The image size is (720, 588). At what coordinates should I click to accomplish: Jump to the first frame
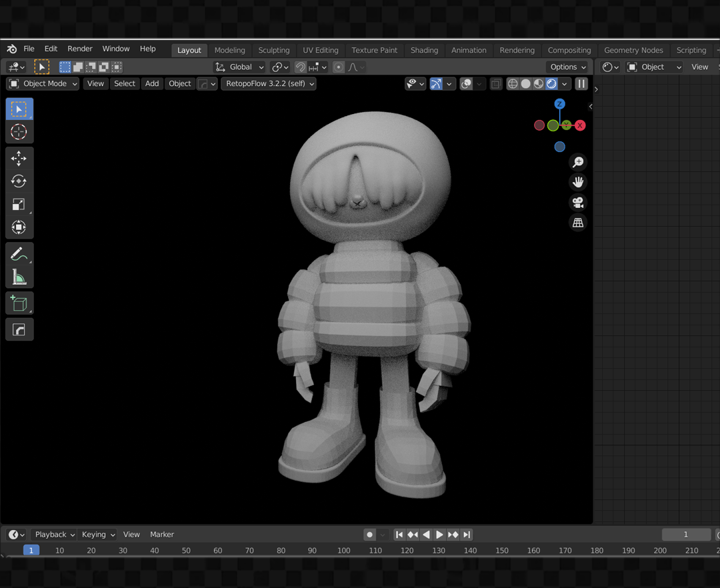399,534
